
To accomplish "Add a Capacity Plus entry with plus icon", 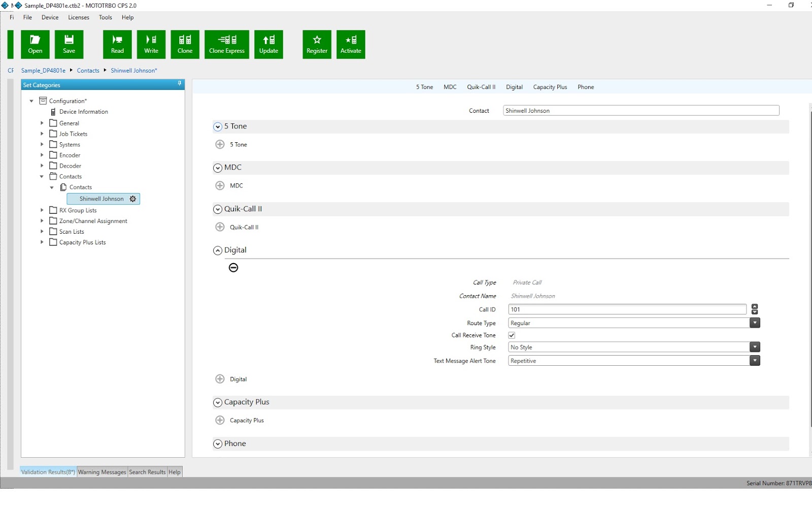I will tap(220, 420).
